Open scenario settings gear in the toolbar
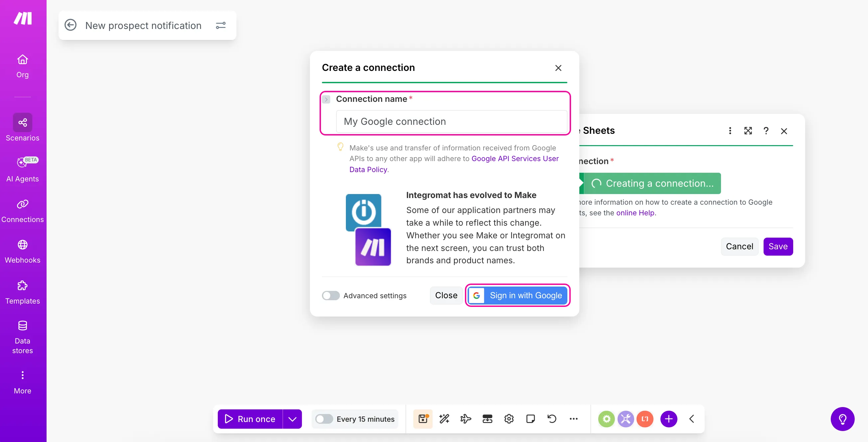This screenshot has width=868, height=442. [x=509, y=419]
